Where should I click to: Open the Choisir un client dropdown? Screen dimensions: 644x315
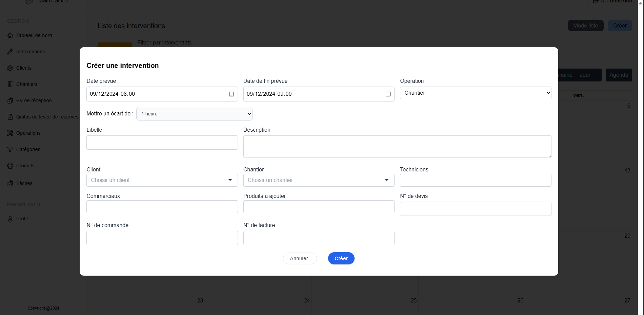click(162, 180)
